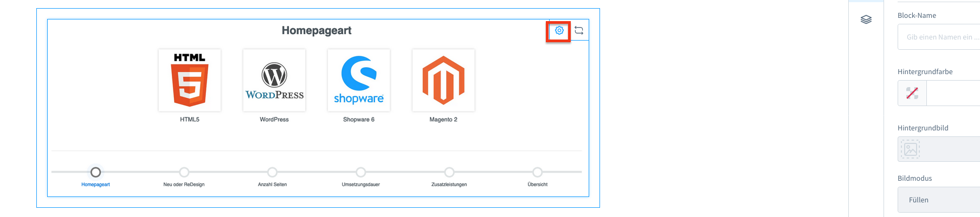980x217 pixels.
Task: Click the Homepageart step marker
Action: (x=95, y=172)
